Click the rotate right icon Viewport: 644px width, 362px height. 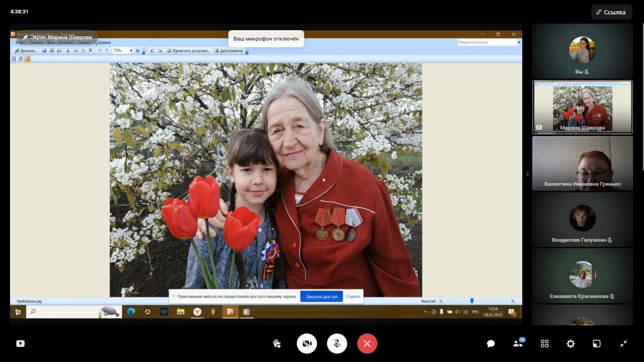coord(160,51)
